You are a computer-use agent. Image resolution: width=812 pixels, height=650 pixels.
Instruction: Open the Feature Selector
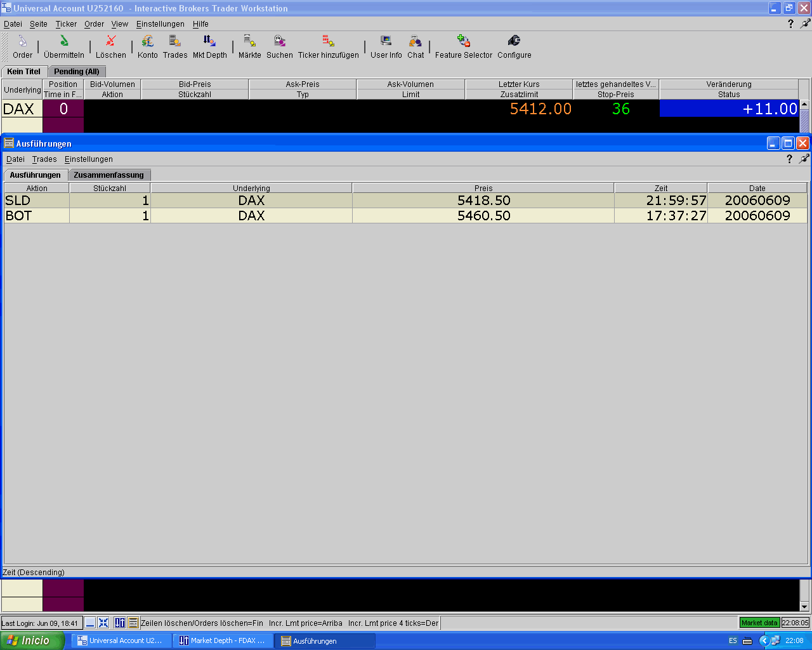[x=464, y=47]
